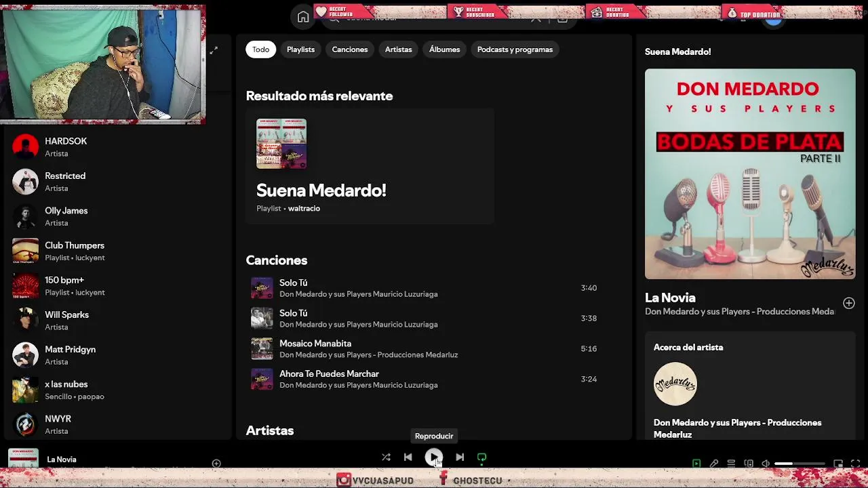Enter full screen mode

(856, 464)
